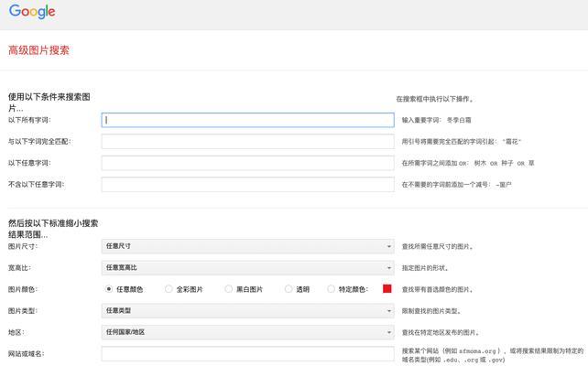Click the 图片尺寸 label
The height and width of the screenshot is (366, 588).
pos(23,246)
